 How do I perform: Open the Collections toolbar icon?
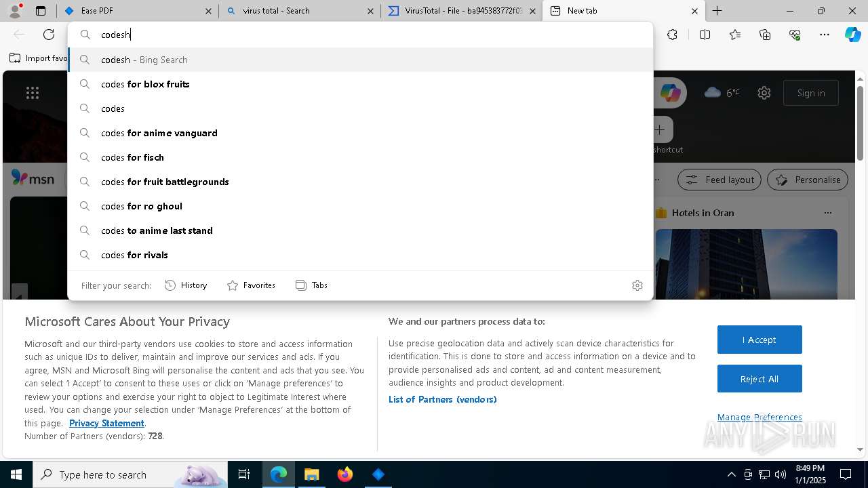(765, 35)
